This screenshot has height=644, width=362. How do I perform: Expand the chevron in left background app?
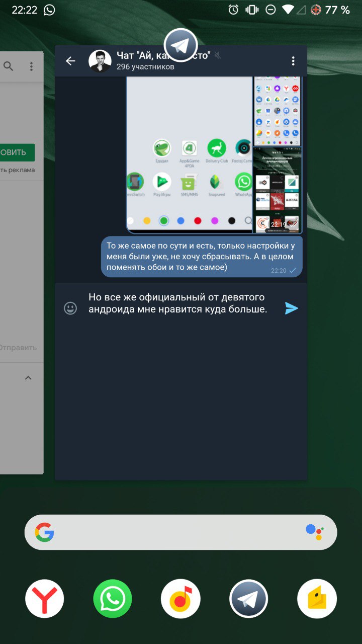pyautogui.click(x=28, y=378)
